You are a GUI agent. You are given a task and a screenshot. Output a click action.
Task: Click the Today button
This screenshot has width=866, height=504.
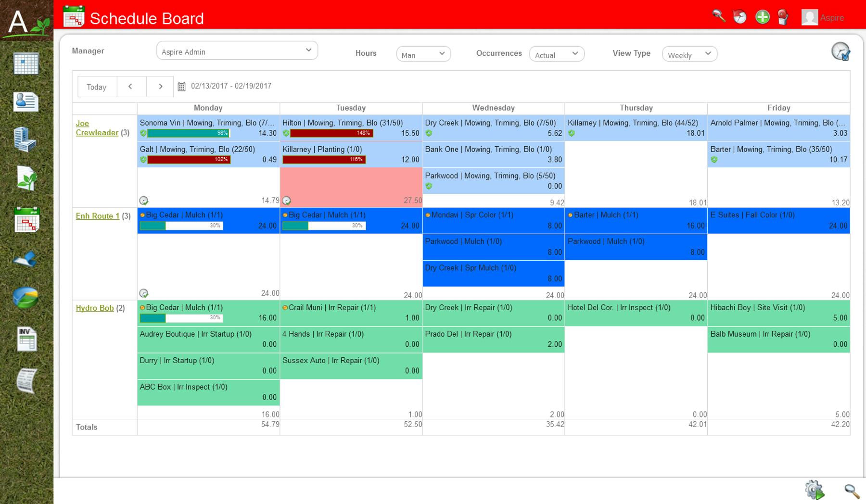pyautogui.click(x=97, y=87)
